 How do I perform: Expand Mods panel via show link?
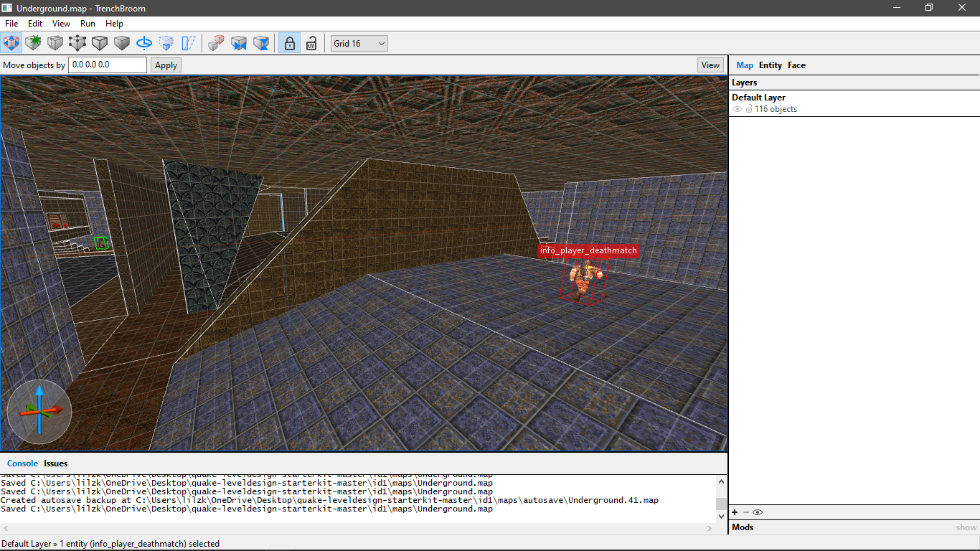(966, 527)
